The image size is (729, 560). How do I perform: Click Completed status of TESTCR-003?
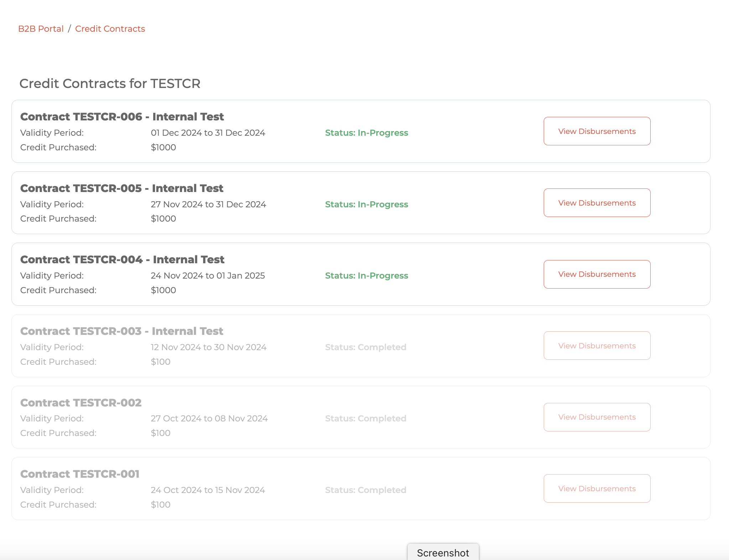(x=366, y=347)
